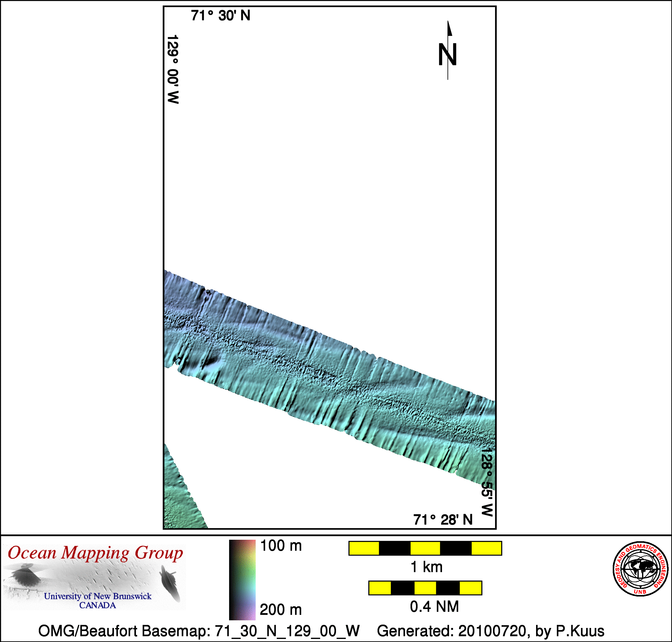Image resolution: width=672 pixels, height=642 pixels.
Task: Click the large N letter beside the arrow
Action: (447, 55)
